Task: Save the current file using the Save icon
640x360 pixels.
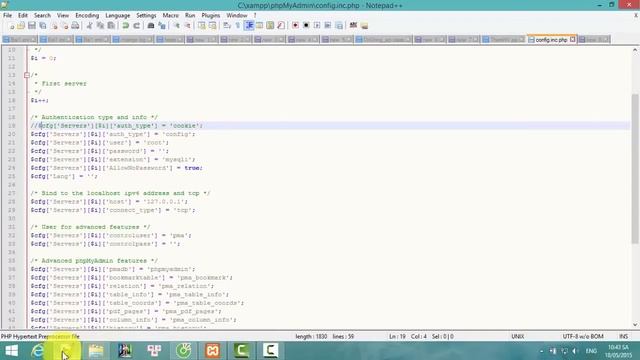Action: point(32,26)
